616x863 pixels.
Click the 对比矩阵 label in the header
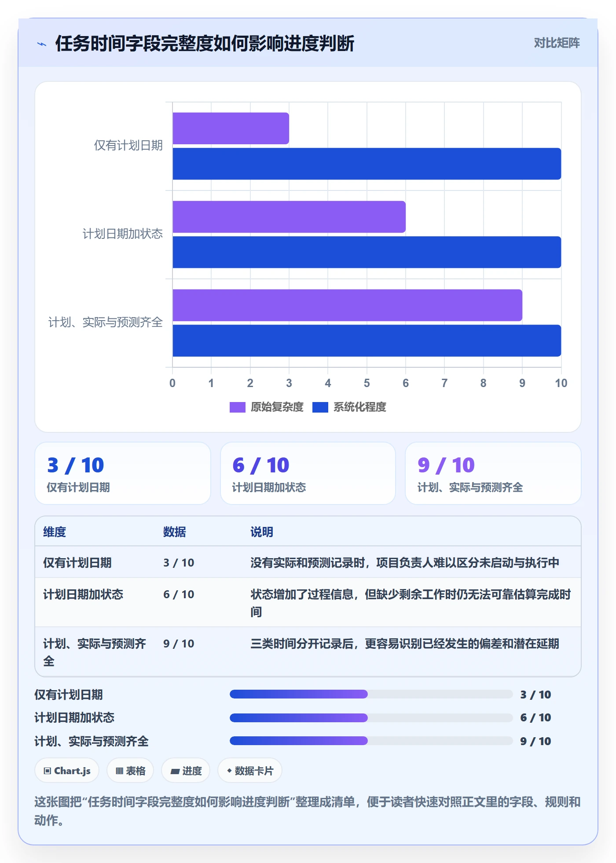click(557, 43)
